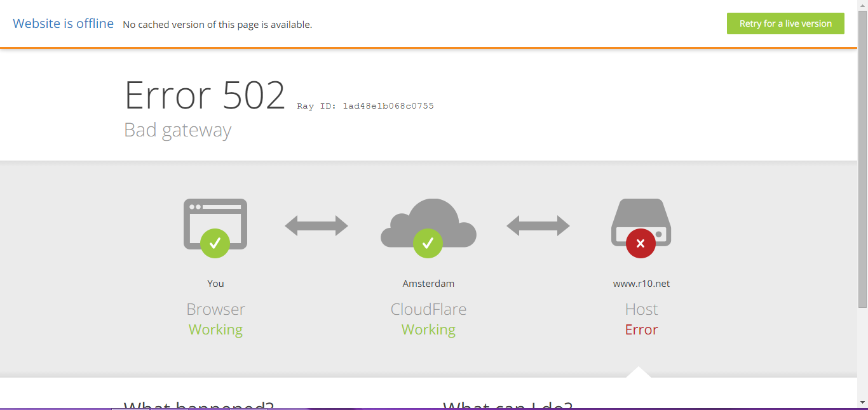Click the CloudFlare cloud icon
This screenshot has height=410, width=868.
coord(428,228)
